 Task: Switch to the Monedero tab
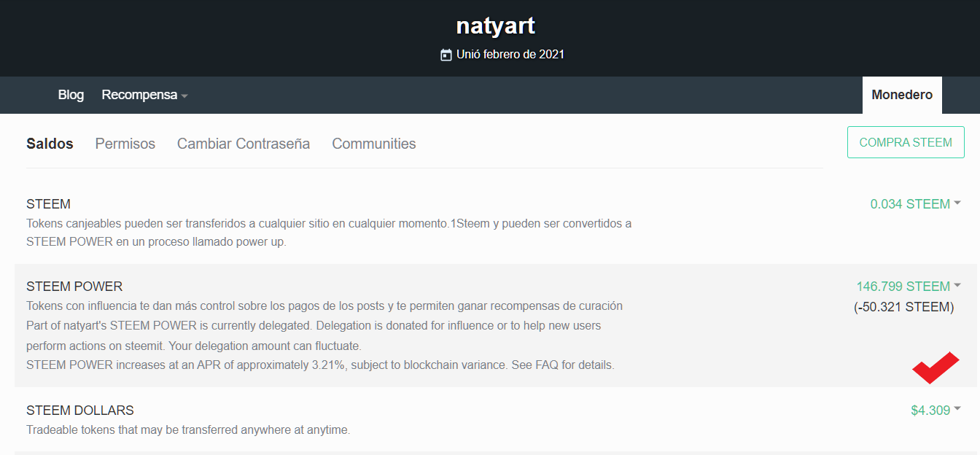pos(902,95)
